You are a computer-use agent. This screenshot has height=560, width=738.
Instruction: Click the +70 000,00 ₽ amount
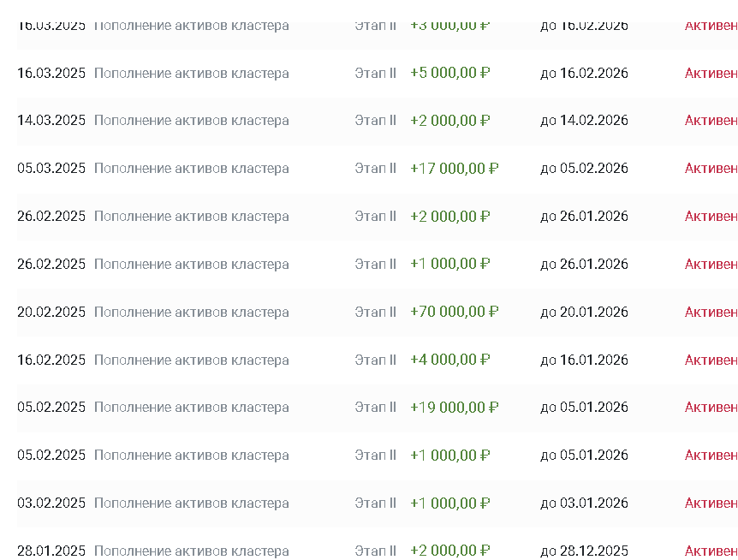click(454, 312)
